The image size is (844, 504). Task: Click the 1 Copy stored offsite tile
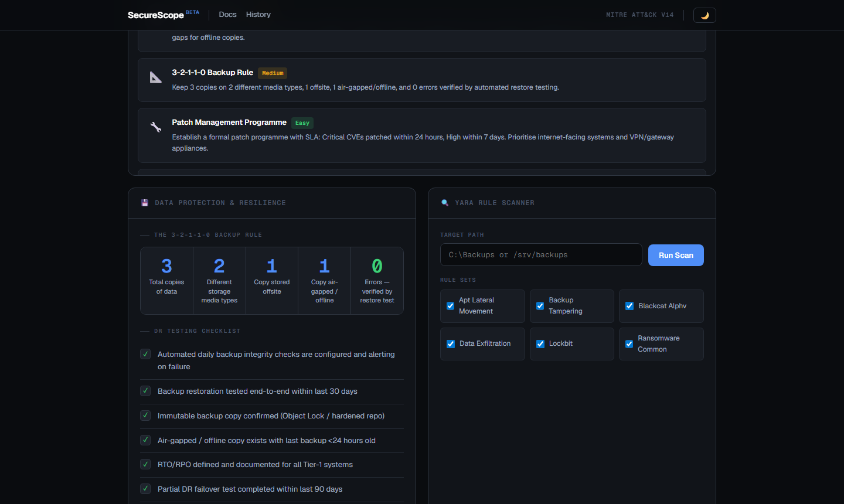point(272,281)
